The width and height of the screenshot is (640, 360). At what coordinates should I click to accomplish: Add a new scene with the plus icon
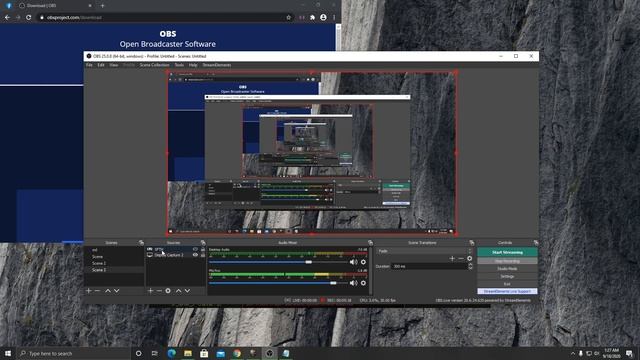click(x=89, y=291)
